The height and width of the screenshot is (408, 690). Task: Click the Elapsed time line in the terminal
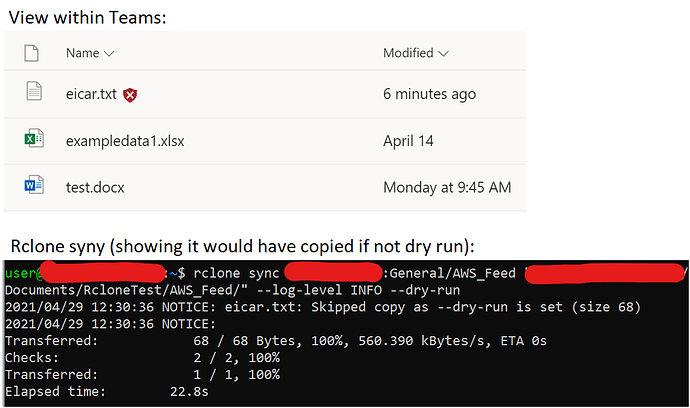(x=106, y=392)
